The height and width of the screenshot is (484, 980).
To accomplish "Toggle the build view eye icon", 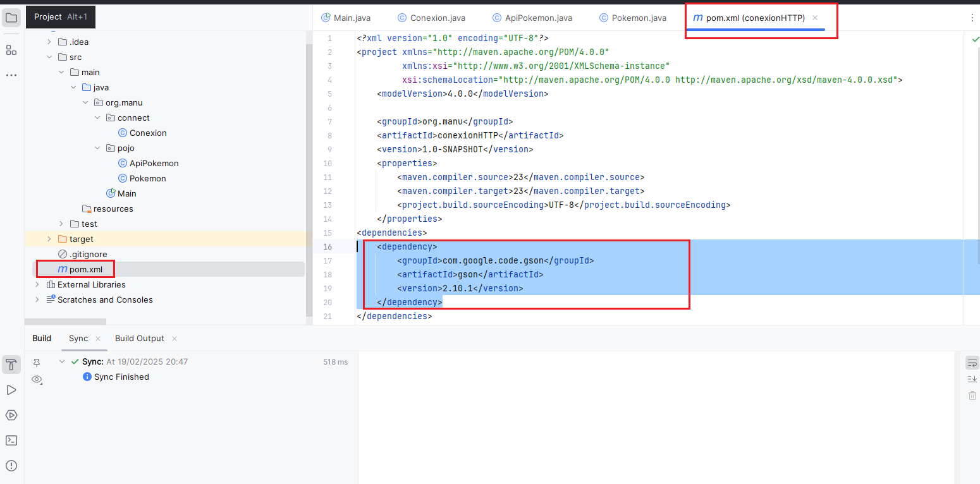I will tap(37, 380).
